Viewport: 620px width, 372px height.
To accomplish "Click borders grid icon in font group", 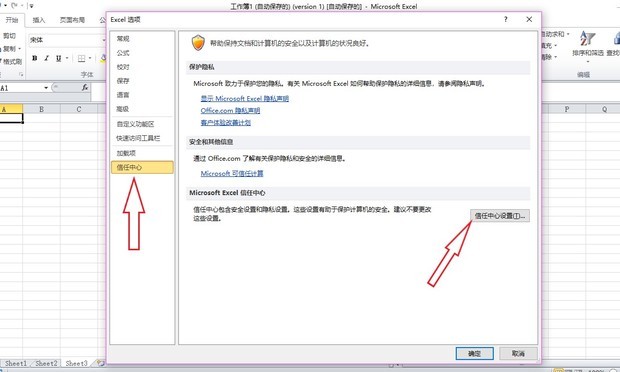I will (x=81, y=59).
